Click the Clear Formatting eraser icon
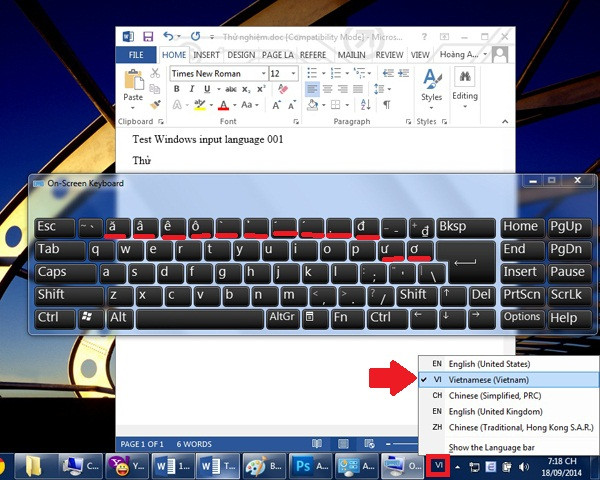600x480 pixels. pos(283,89)
